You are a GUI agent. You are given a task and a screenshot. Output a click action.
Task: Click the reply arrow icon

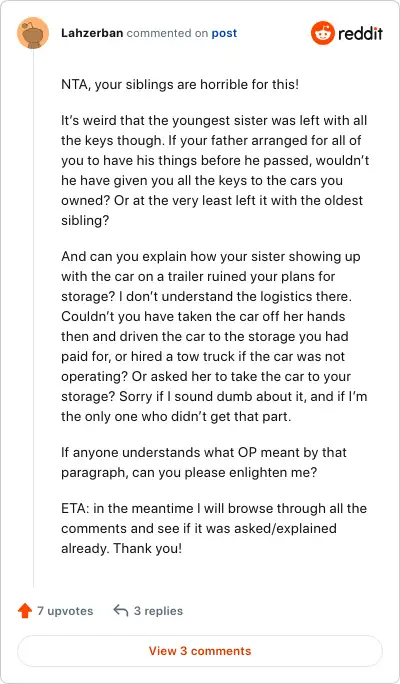pos(120,611)
